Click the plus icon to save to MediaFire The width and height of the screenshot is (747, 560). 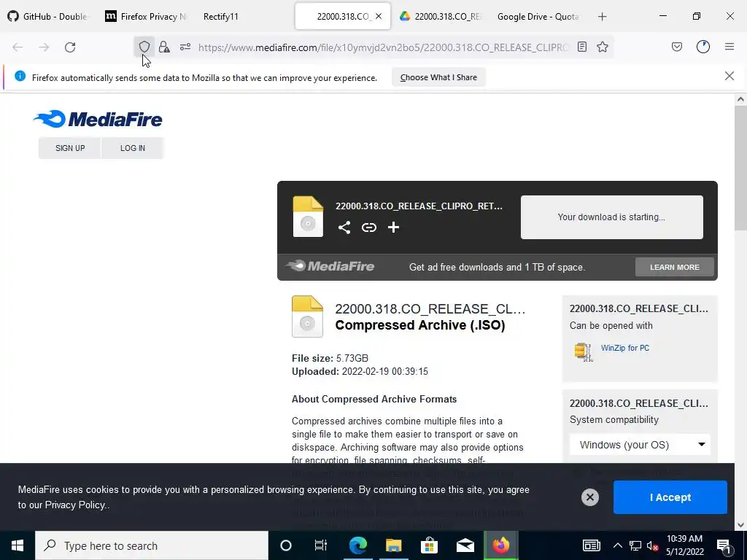393,227
